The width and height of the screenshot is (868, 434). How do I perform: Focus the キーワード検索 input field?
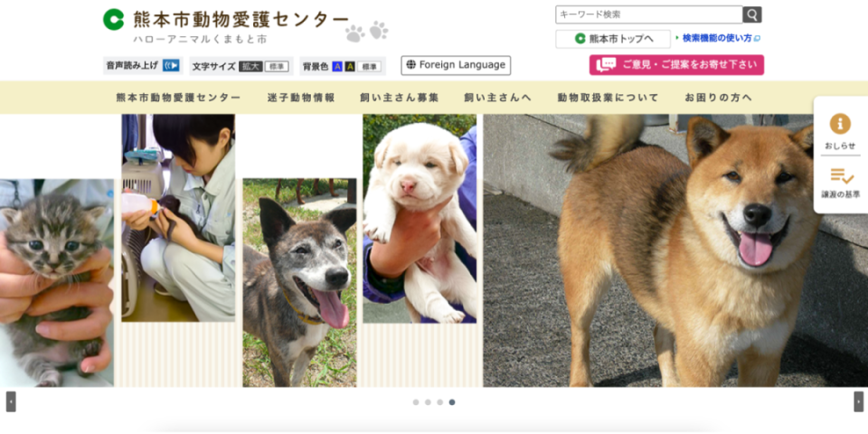649,14
